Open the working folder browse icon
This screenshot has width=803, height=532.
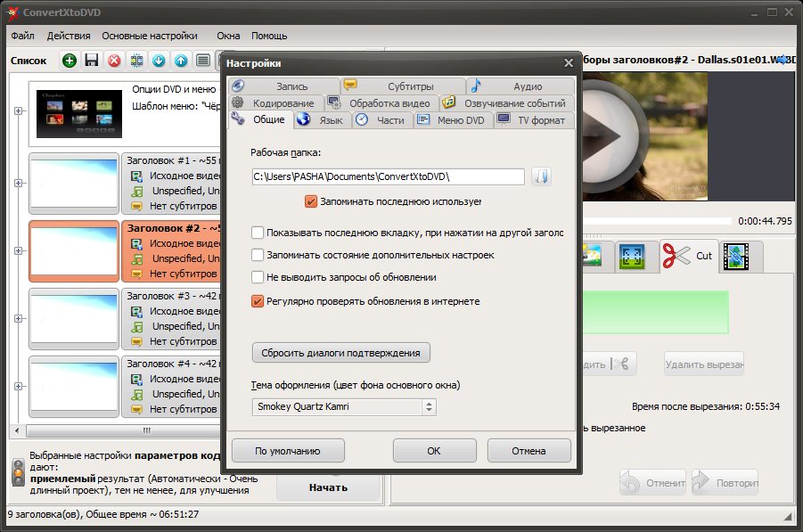[x=541, y=176]
